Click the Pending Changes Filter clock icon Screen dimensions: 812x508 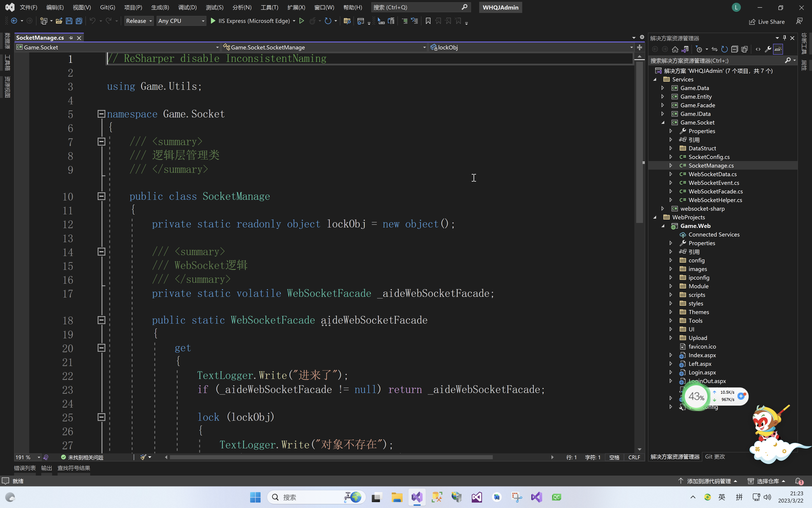click(x=699, y=49)
